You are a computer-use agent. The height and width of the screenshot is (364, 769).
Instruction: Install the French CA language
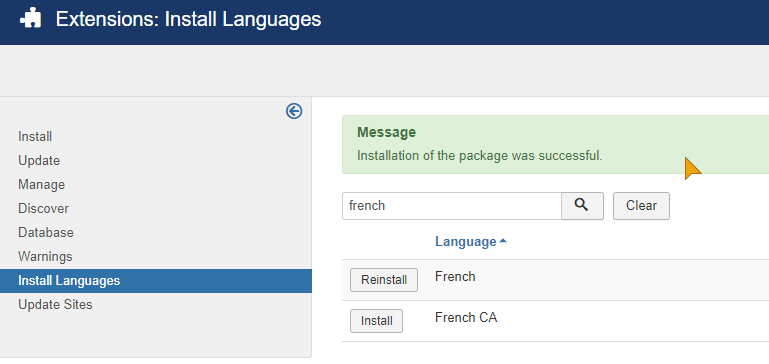(x=376, y=321)
